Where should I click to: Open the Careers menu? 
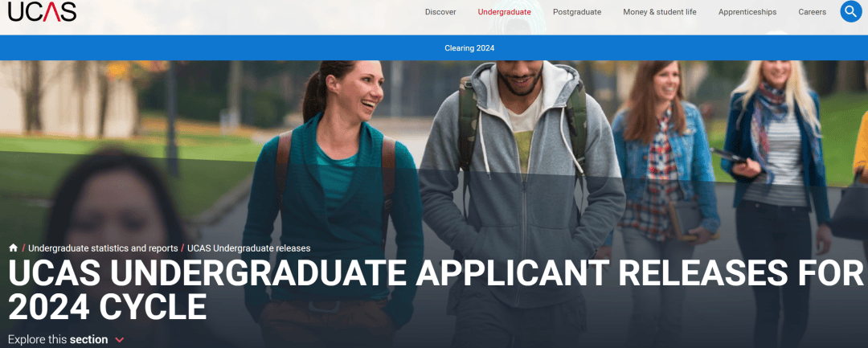click(x=812, y=11)
